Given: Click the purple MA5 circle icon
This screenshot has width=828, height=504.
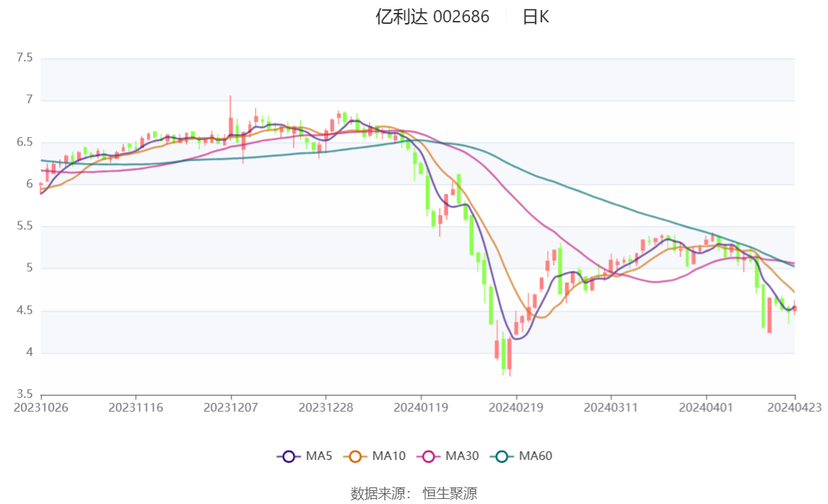Looking at the screenshot, I should pos(289,456).
